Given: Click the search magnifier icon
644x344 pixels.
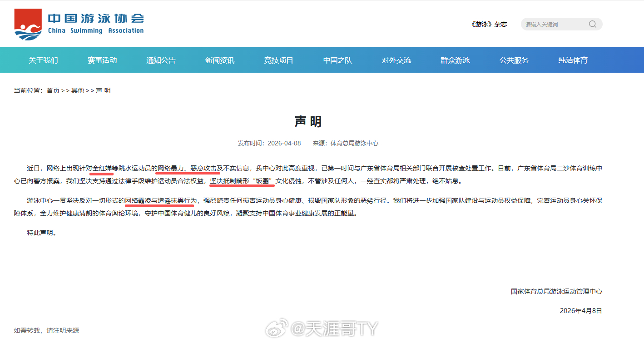Looking at the screenshot, I should 593,24.
